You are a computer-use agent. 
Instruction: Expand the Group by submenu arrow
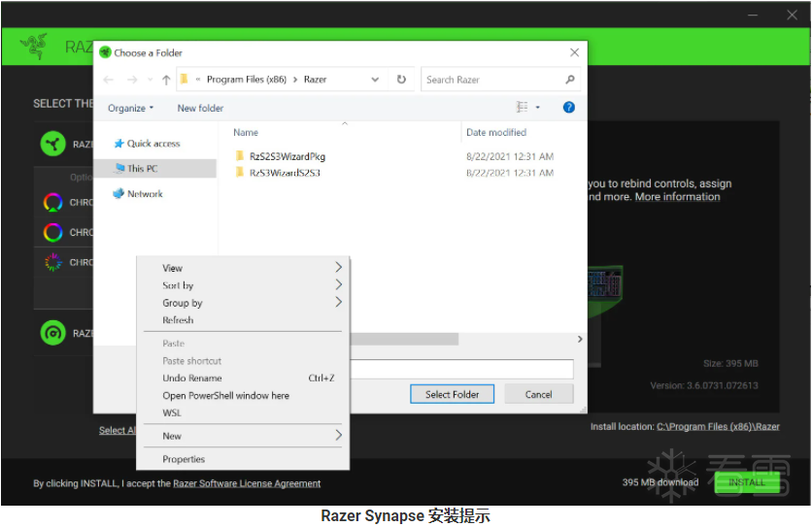pyautogui.click(x=338, y=302)
